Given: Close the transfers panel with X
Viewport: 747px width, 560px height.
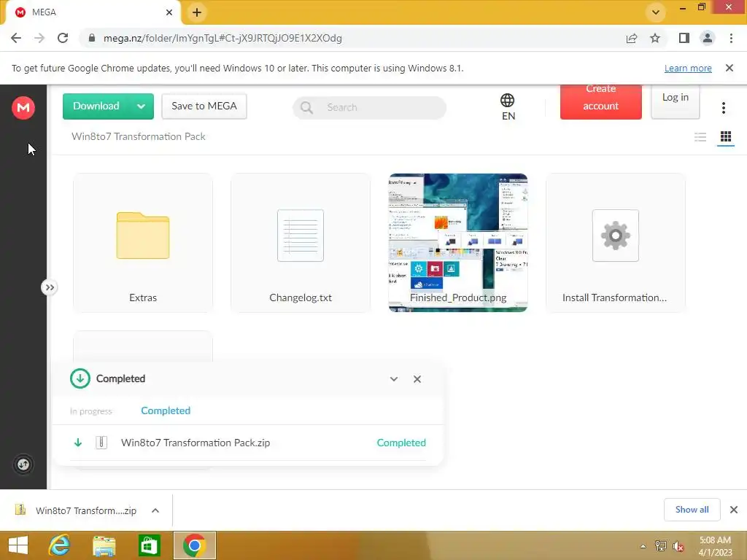Looking at the screenshot, I should tap(417, 379).
